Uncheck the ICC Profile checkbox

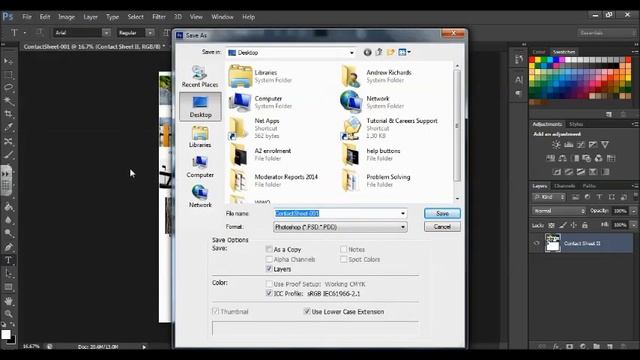point(269,293)
